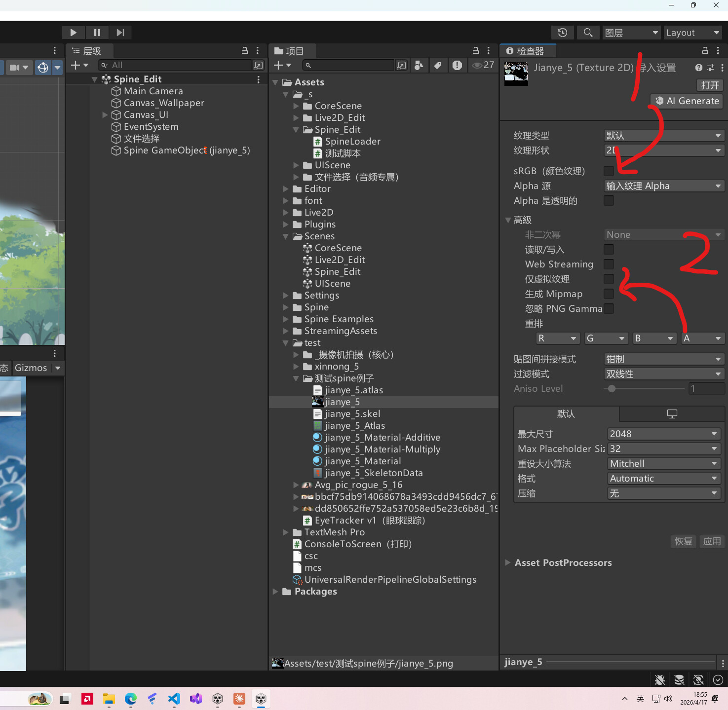Adjust the Aniso Level slider
Screen dimensions: 728x710
612,389
